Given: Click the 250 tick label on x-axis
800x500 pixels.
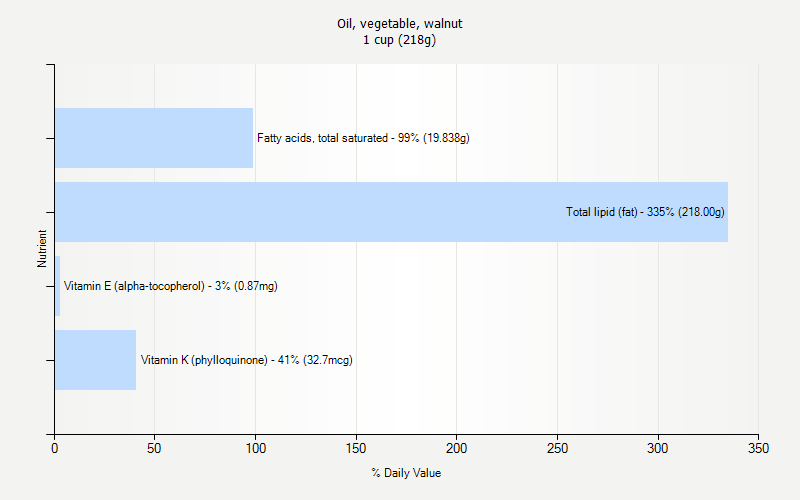Looking at the screenshot, I should click(557, 448).
